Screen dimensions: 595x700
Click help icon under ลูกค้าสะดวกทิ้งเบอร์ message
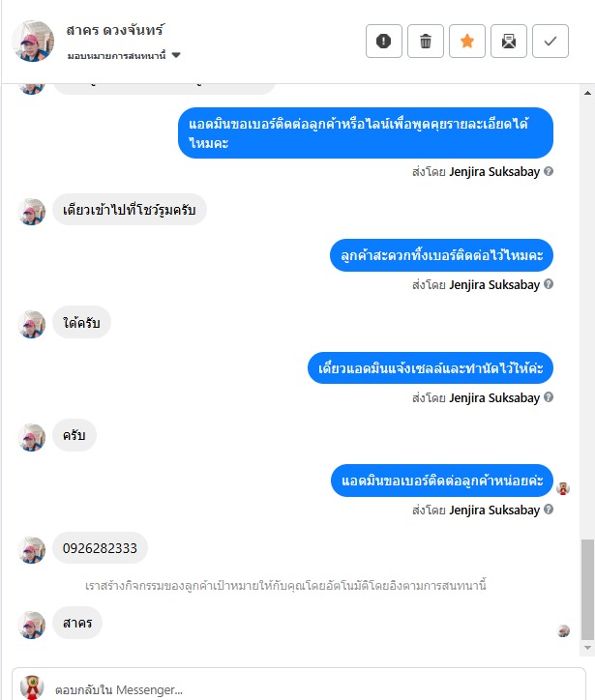point(549,284)
